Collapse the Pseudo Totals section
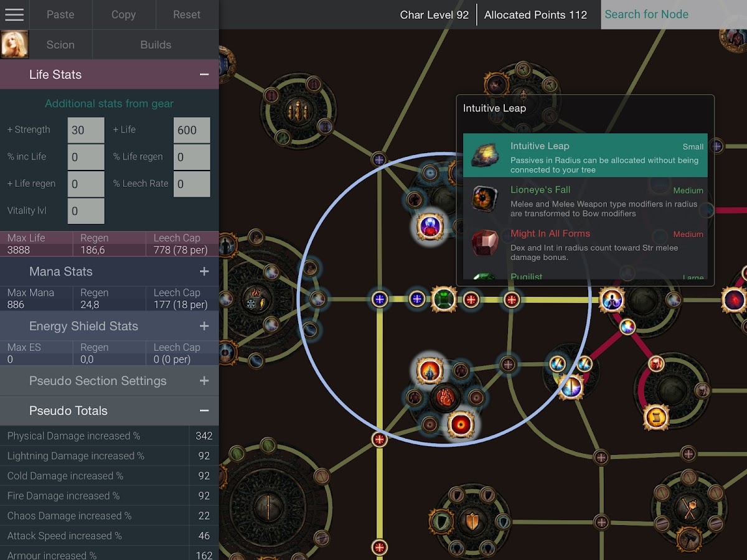Viewport: 747px width, 560px height. click(204, 411)
